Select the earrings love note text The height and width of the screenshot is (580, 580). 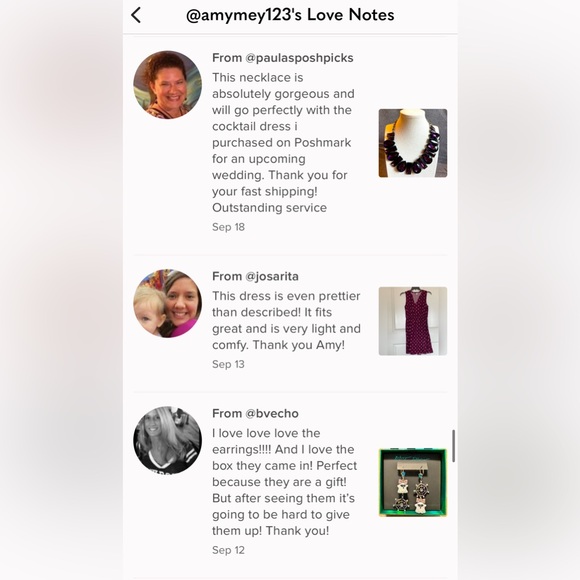(284, 482)
